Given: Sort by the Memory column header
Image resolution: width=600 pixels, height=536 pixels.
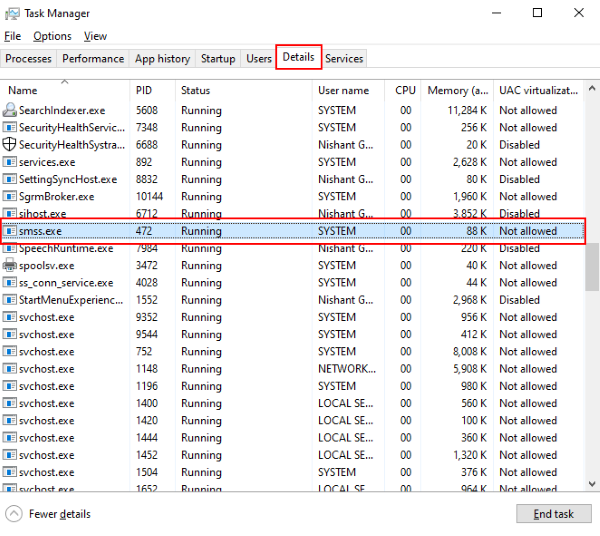Looking at the screenshot, I should coord(457,90).
